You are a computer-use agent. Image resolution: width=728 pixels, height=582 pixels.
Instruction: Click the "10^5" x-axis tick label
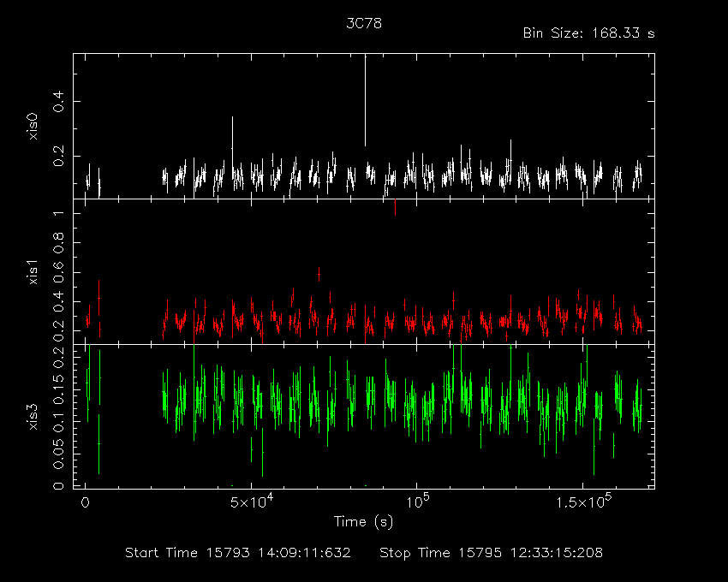coord(418,502)
